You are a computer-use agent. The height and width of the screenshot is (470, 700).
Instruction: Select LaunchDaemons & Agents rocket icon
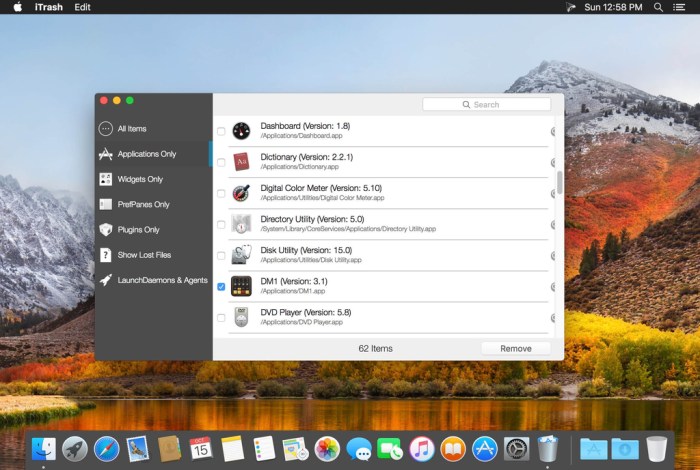[105, 281]
